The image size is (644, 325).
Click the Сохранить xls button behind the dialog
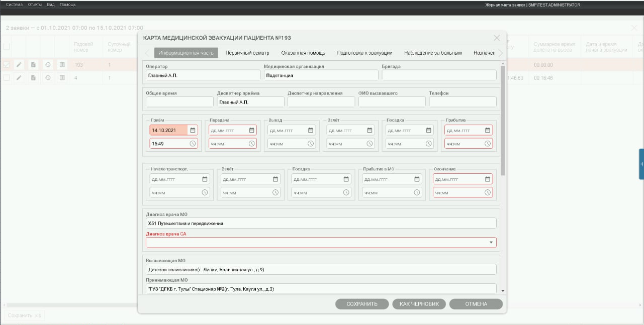click(24, 315)
